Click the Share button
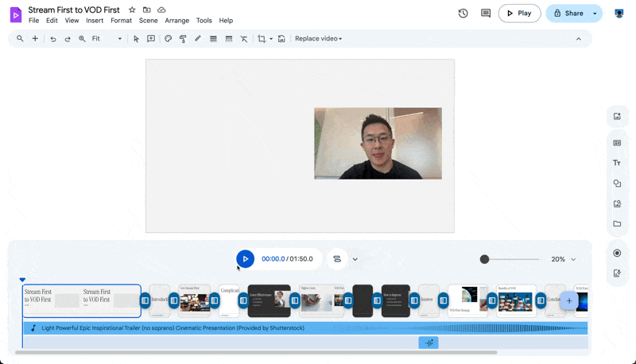 click(568, 14)
